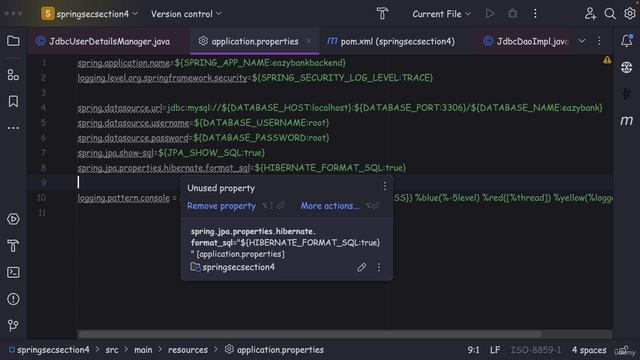Image resolution: width=640 pixels, height=360 pixels.
Task: Open the Services run tool window
Action: tap(13, 219)
